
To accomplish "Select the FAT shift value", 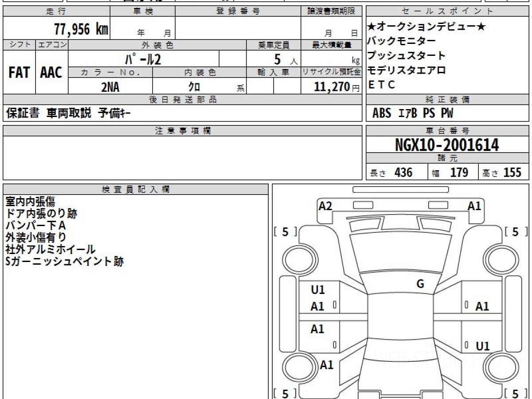I will [x=19, y=73].
